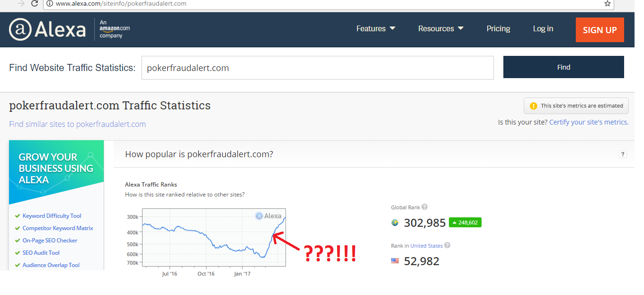Viewport: 644px width, 295px height.
Task: Click the United States flag icon
Action: point(395,261)
